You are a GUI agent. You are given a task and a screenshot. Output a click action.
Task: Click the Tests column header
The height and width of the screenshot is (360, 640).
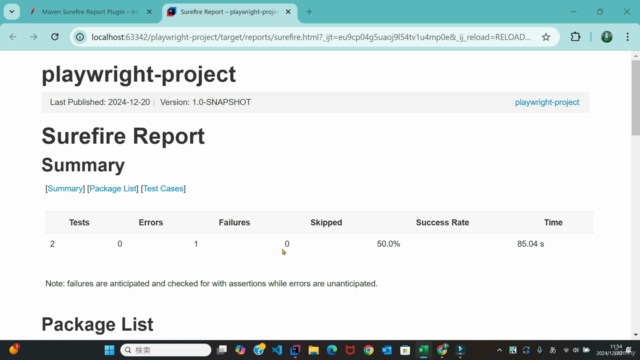point(79,222)
